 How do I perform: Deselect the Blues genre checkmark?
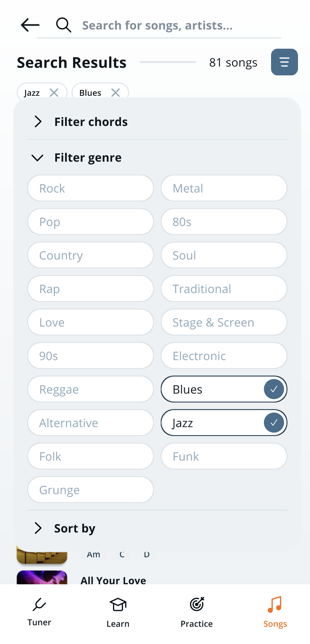tap(274, 389)
